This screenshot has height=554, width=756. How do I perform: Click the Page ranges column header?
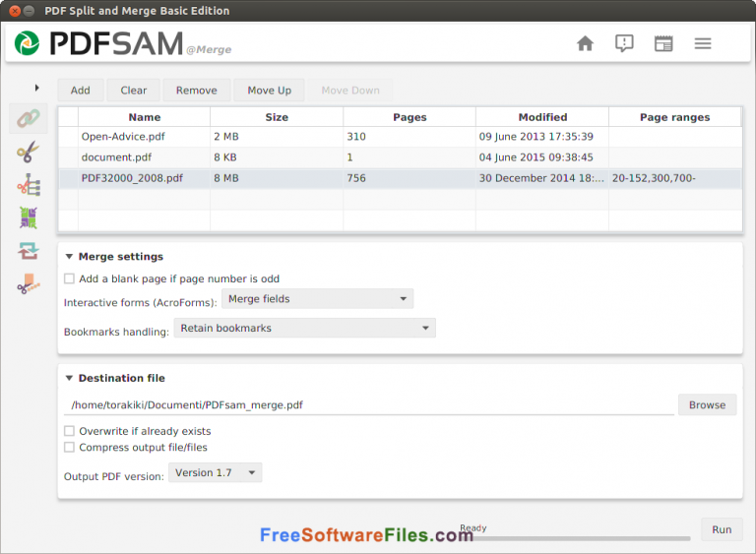click(674, 117)
